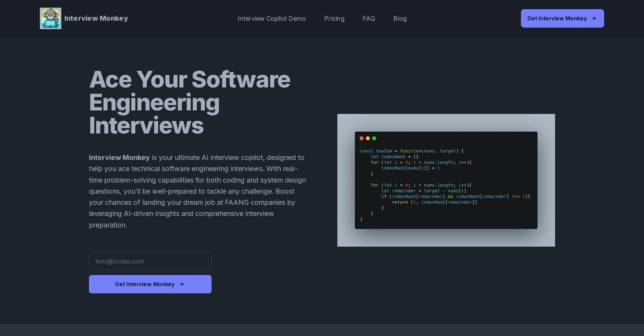Click the yellow dot in the code window

tap(368, 138)
